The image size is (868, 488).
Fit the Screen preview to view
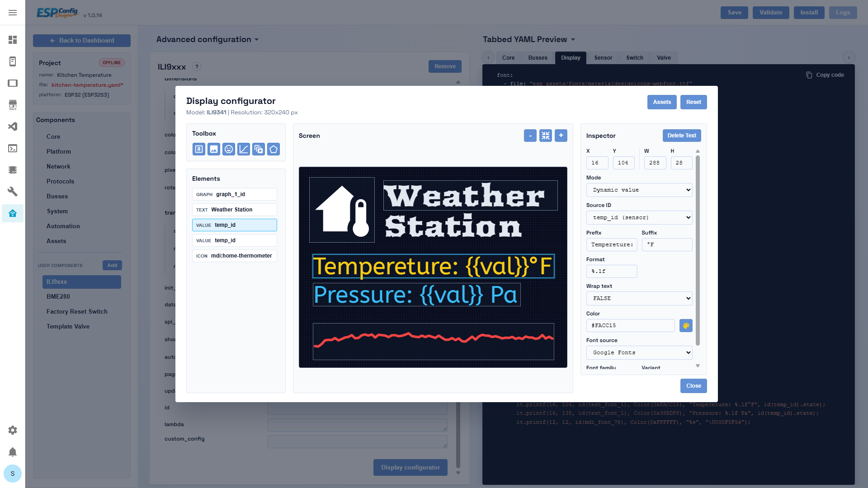point(546,136)
